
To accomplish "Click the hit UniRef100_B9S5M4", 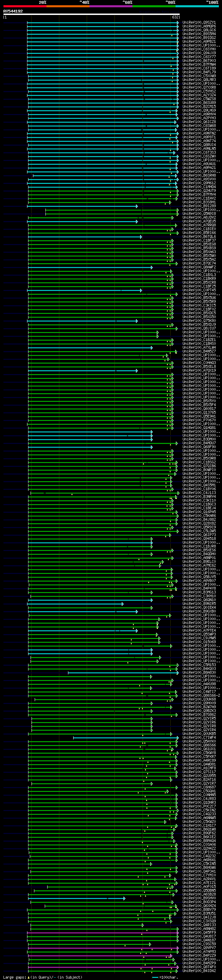I will tap(199, 34).
